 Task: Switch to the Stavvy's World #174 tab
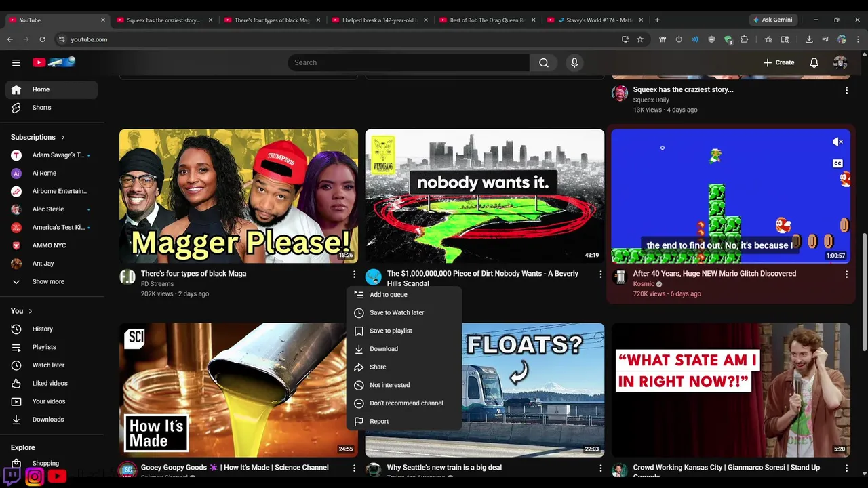point(595,20)
